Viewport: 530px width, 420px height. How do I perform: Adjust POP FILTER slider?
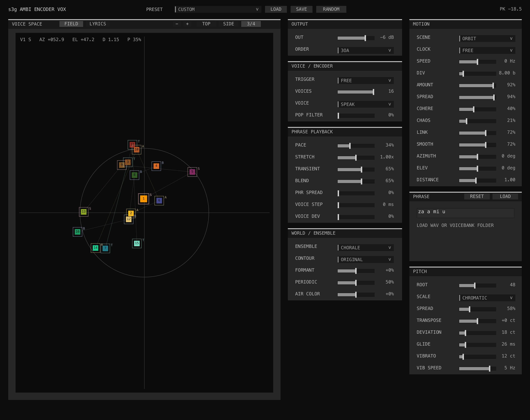356,116
